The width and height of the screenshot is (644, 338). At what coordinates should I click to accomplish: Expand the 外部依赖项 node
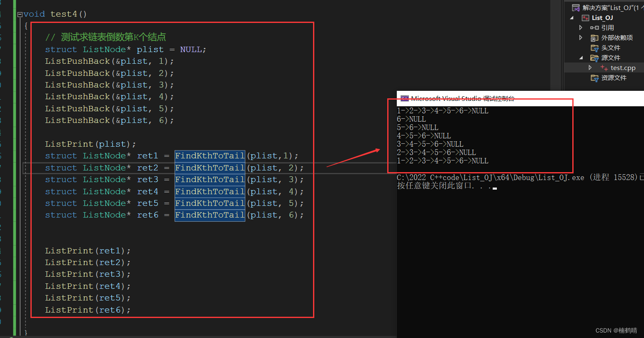pyautogui.click(x=581, y=38)
